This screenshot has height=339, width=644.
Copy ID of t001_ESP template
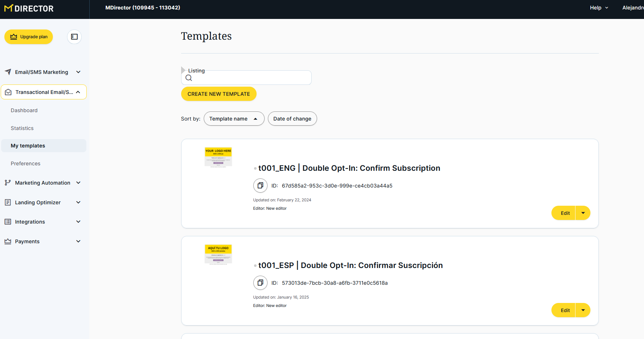tap(260, 283)
